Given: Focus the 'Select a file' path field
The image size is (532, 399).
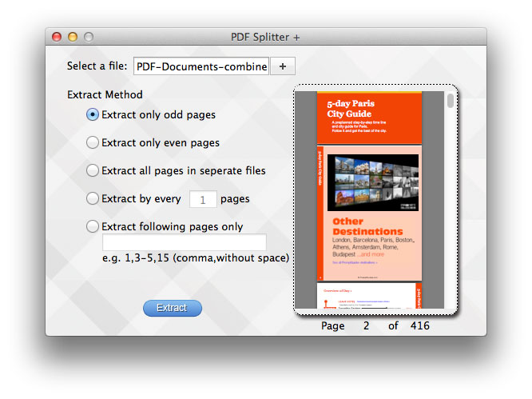Looking at the screenshot, I should (x=201, y=66).
